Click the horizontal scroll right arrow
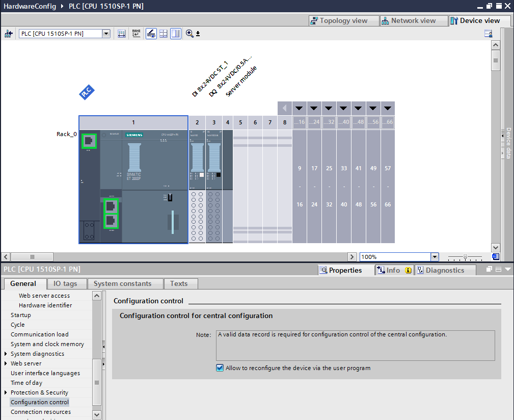This screenshot has height=420, width=514. (x=351, y=257)
